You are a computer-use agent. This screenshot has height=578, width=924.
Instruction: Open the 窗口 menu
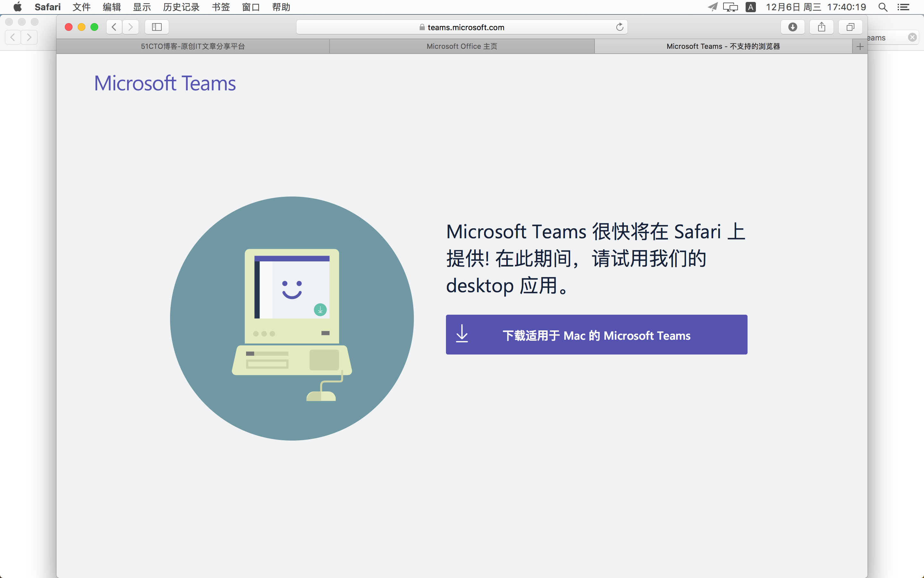251,7
